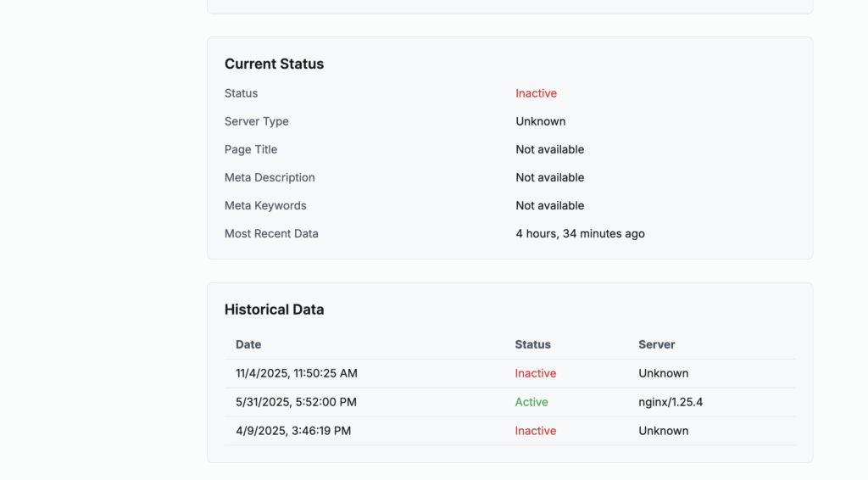
Task: Select the Not available value beside Page Title
Action: pyautogui.click(x=549, y=149)
